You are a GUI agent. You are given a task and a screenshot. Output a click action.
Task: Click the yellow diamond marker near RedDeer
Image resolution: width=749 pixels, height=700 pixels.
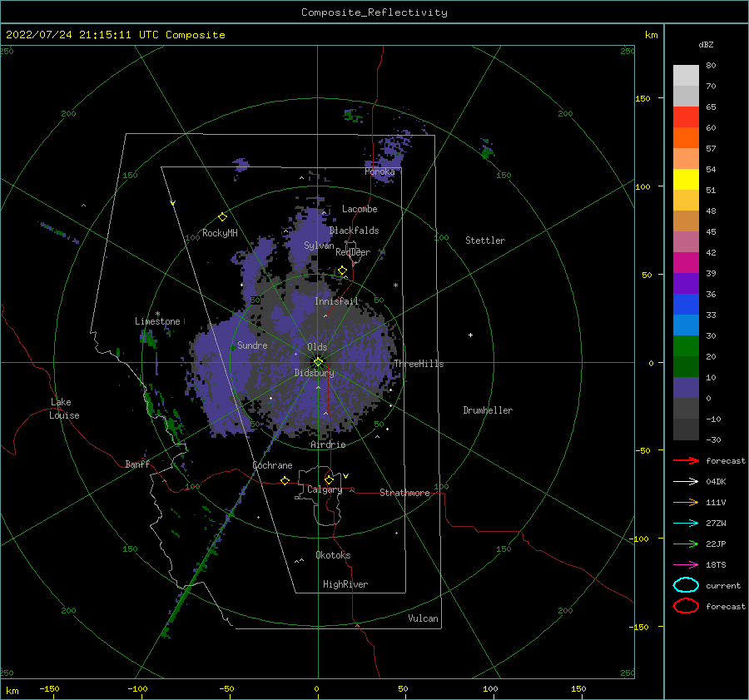point(342,271)
